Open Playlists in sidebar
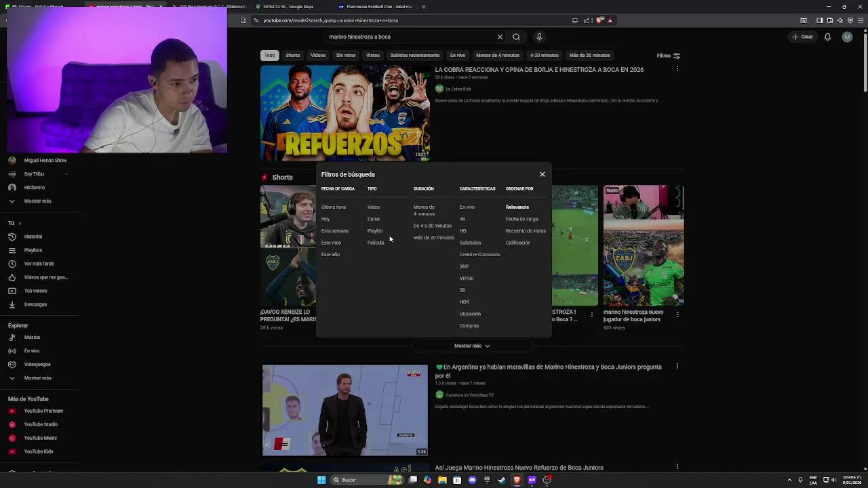Screen dimensions: 868x488 coord(33,250)
